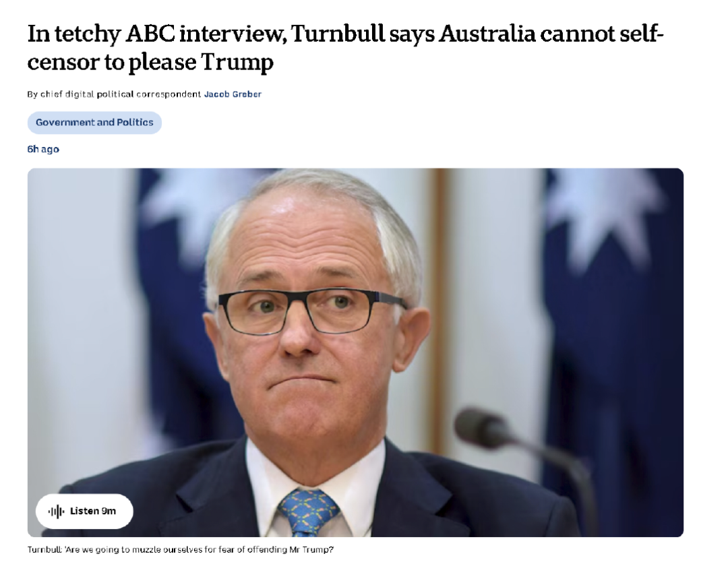Click the photo caption about muzzling ourselves
728x562 pixels.
tap(180, 549)
